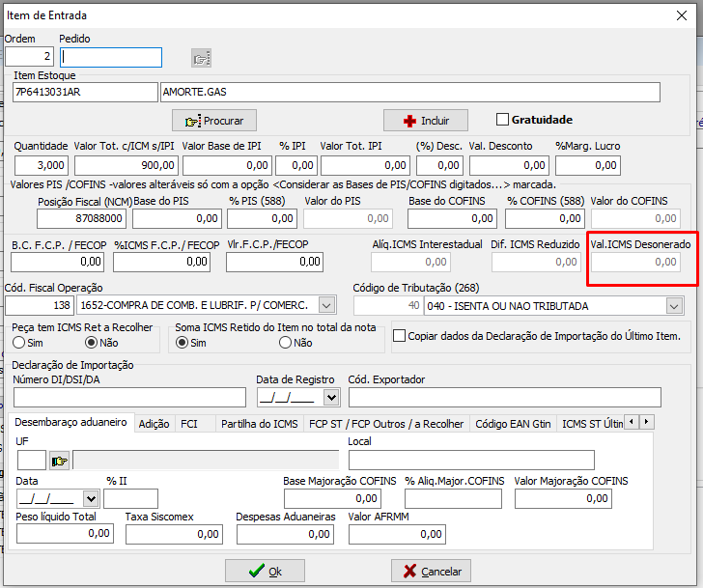Expand the Cód. Fiscal Operação dropdown
Screen dimensions: 703x588
coord(326,306)
